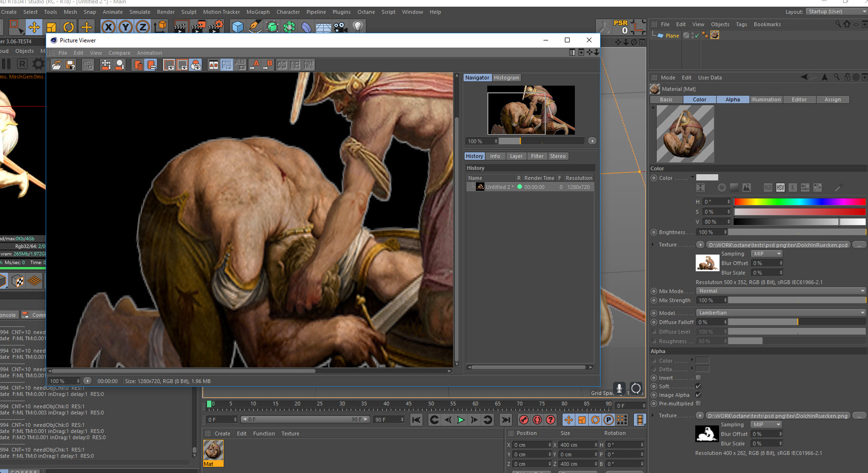This screenshot has height=473, width=868.
Task: Play the animation forwards
Action: click(x=461, y=420)
